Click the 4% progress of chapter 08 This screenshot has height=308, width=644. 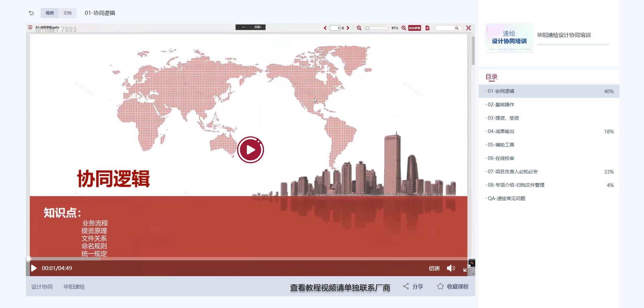click(610, 185)
